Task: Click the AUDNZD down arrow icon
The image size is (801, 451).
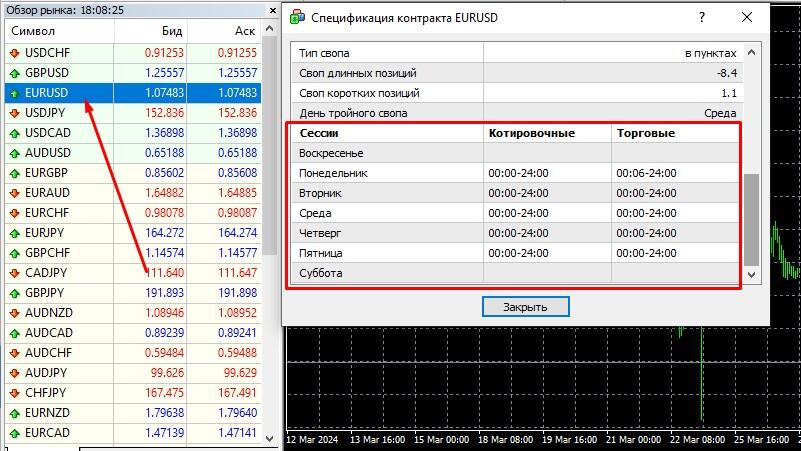Action: (14, 313)
